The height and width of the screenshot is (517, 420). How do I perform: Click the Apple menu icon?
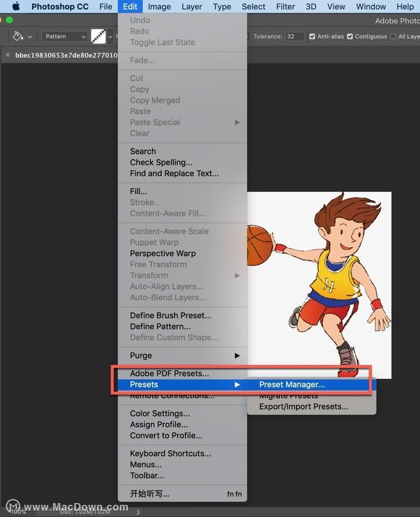(16, 6)
